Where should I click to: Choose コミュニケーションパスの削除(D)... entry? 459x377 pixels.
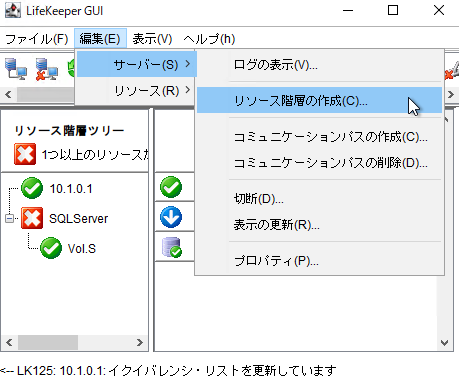click(x=319, y=163)
